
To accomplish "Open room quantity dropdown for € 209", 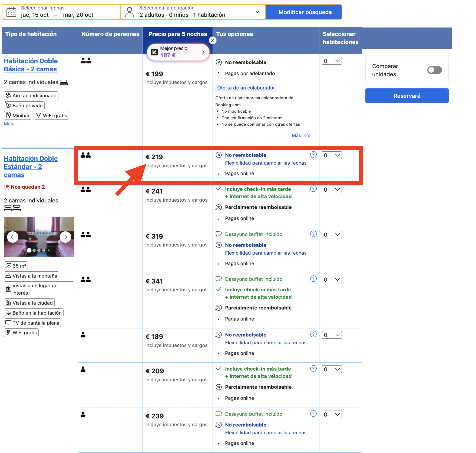I will coord(332,369).
